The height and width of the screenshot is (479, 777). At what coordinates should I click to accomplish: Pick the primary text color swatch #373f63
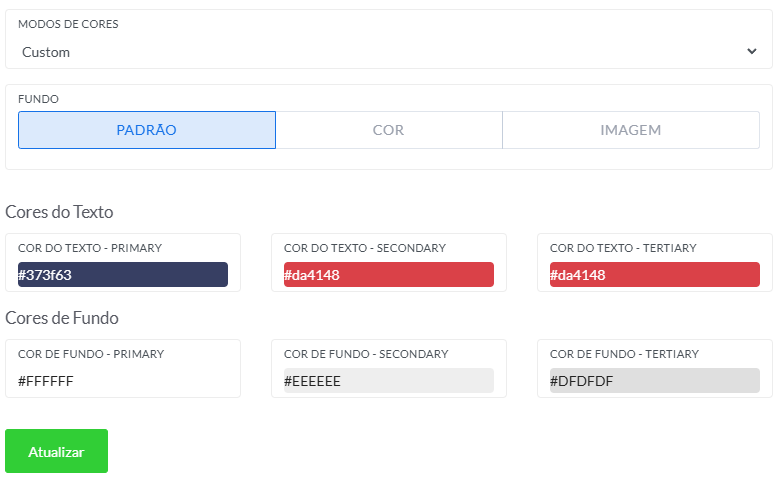click(123, 275)
